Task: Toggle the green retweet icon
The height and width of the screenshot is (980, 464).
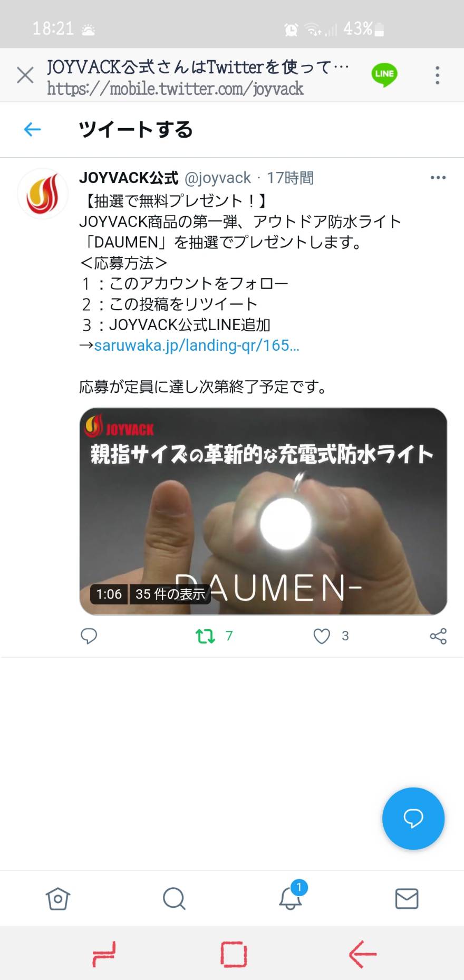Action: coord(206,636)
